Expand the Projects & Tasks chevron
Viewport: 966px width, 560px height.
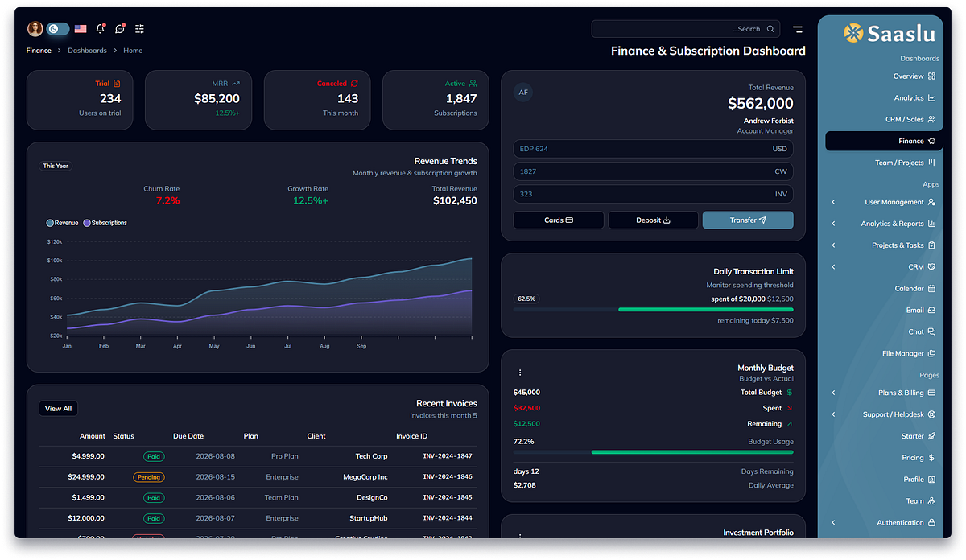pos(833,245)
